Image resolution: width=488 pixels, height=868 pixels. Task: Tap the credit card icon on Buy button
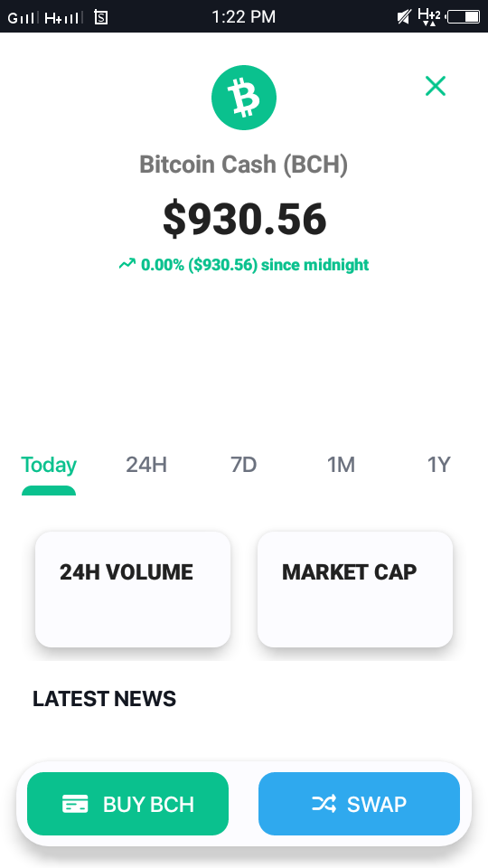[75, 803]
